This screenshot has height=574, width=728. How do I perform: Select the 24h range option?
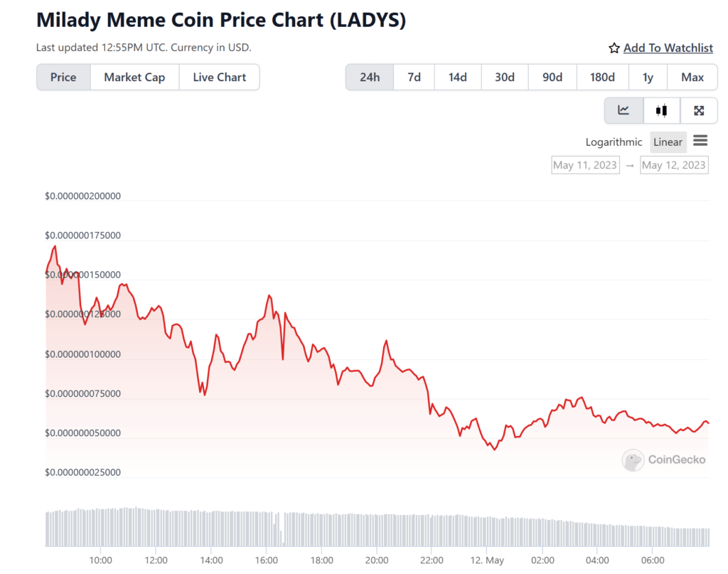coord(370,77)
